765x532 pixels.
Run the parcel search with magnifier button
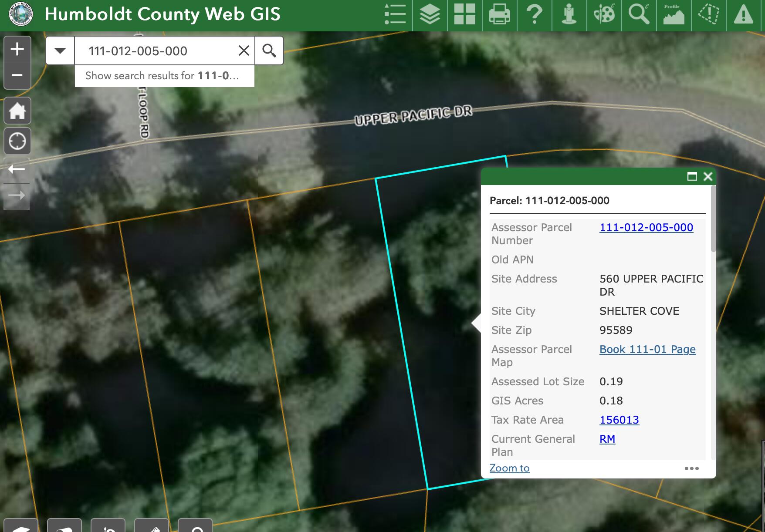[269, 51]
